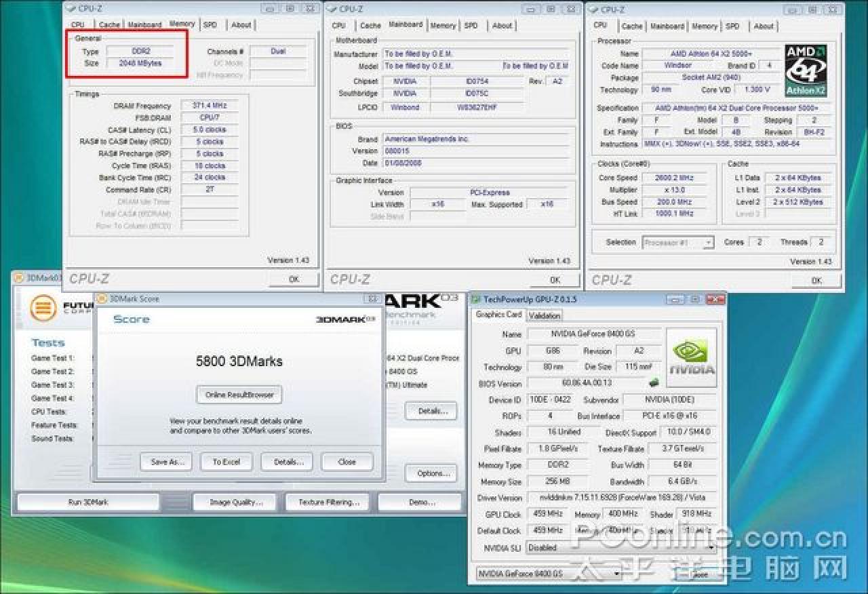The image size is (868, 594).
Task: Click the Shaders 16 Unified field
Action: (x=564, y=433)
